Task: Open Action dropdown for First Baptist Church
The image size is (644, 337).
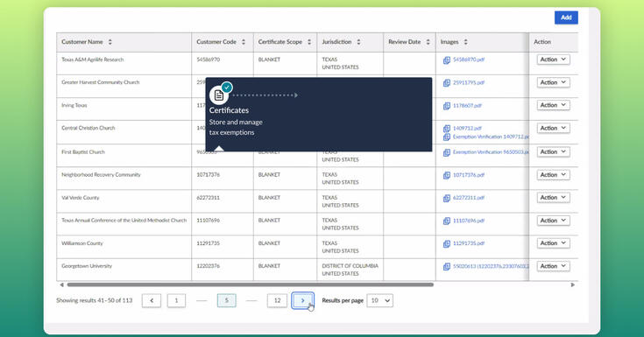Action: [553, 152]
